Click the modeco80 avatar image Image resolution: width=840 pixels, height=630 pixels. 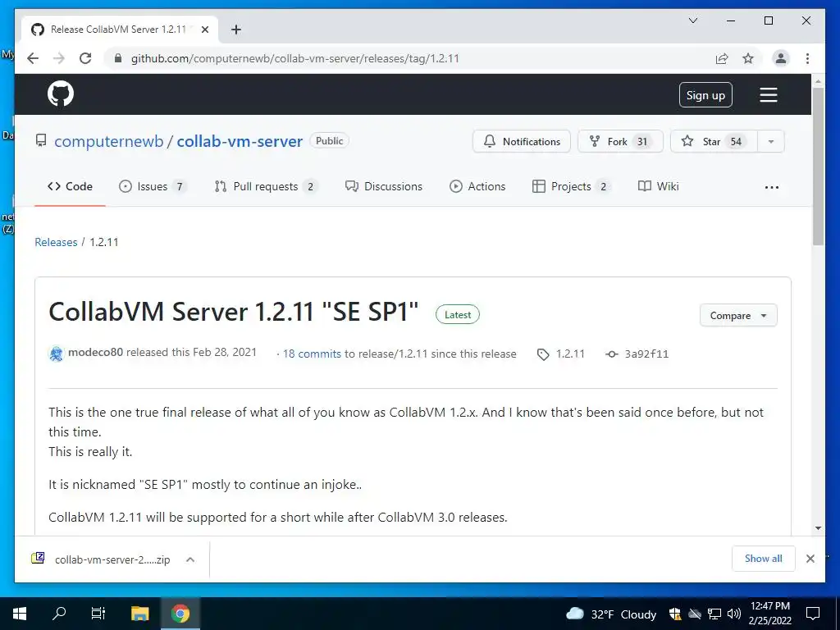point(57,354)
